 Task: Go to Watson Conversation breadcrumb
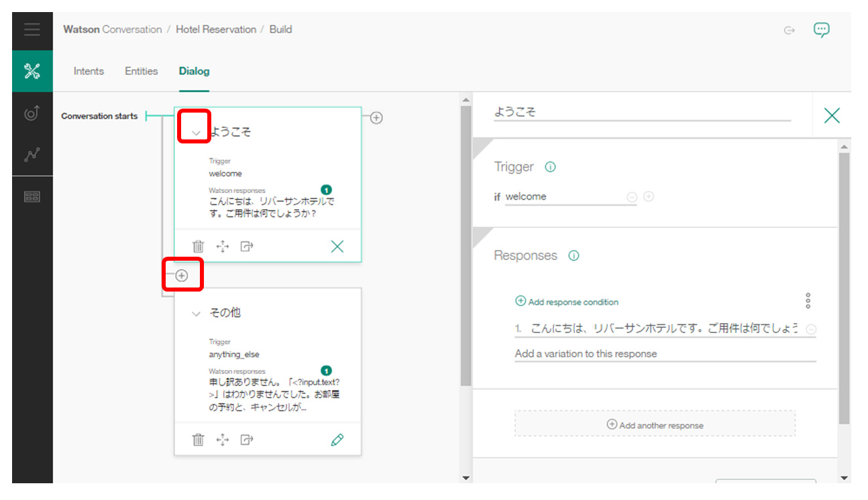tap(113, 29)
